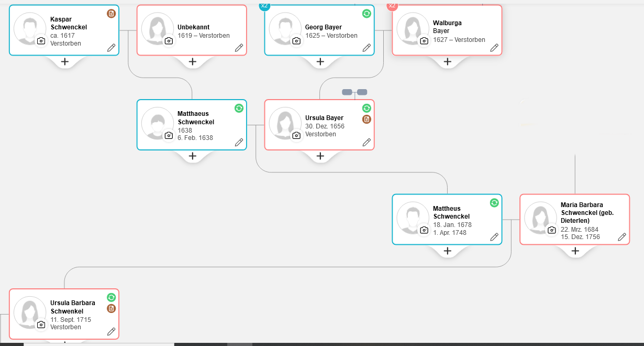
Task: Select Georg Bayer's avatar thumbnail
Action: pyautogui.click(x=283, y=27)
